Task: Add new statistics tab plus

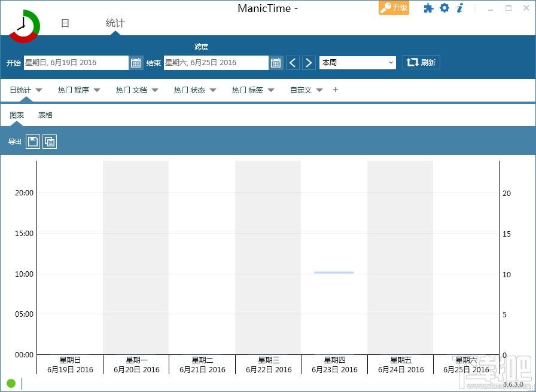Action: pyautogui.click(x=336, y=90)
